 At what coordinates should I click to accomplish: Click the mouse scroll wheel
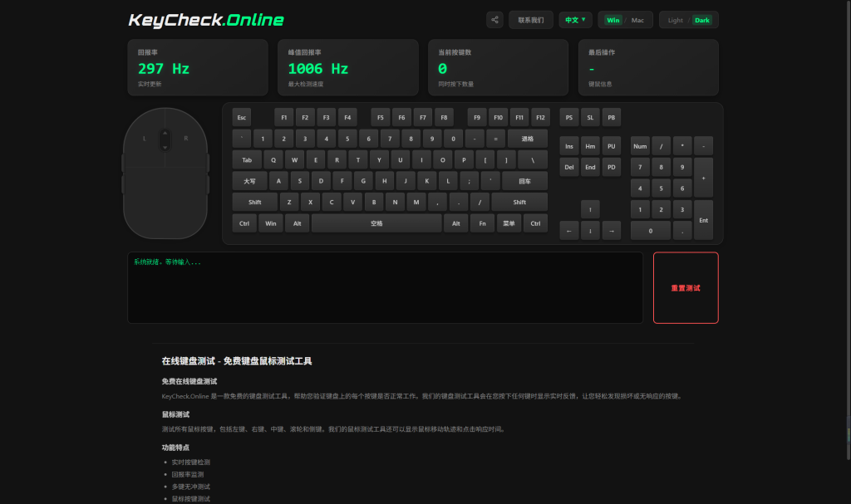pyautogui.click(x=165, y=140)
